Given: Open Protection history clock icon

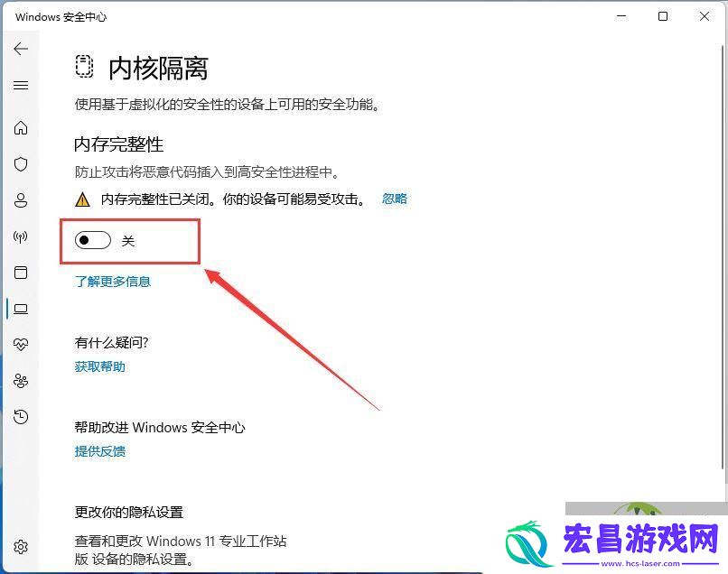Looking at the screenshot, I should tap(21, 417).
